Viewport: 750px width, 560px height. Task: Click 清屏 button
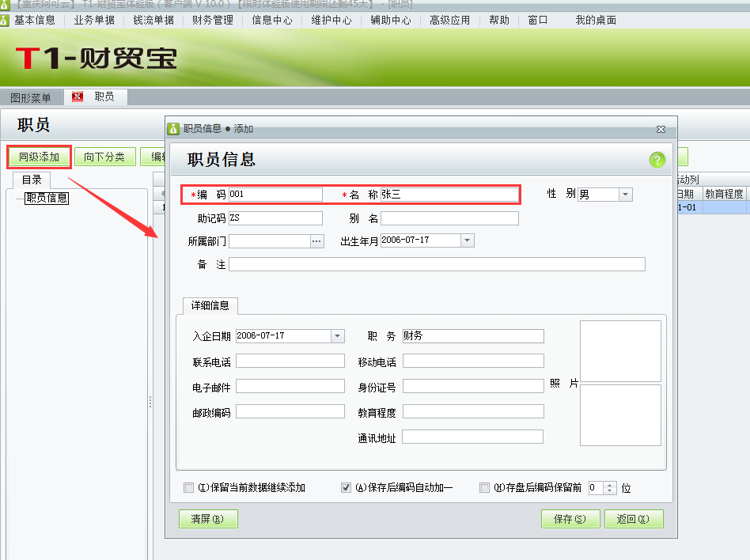(x=208, y=519)
